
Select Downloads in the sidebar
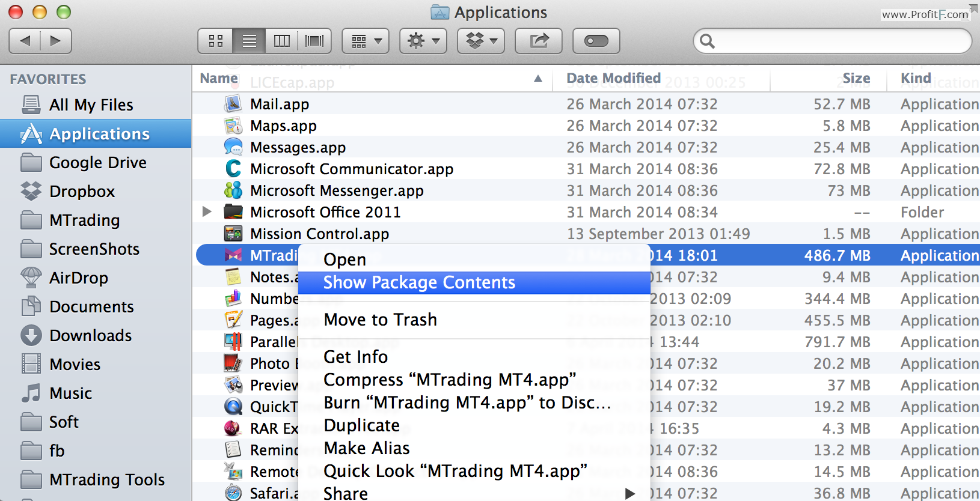click(90, 335)
